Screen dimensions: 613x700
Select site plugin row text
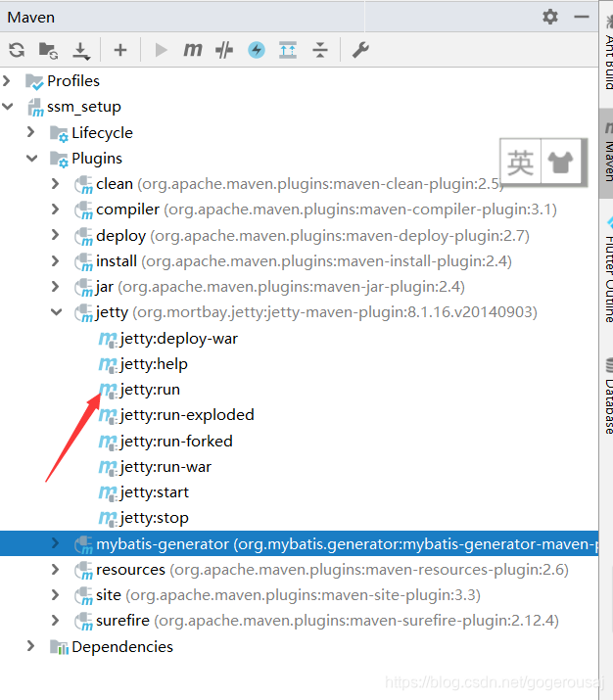[288, 595]
